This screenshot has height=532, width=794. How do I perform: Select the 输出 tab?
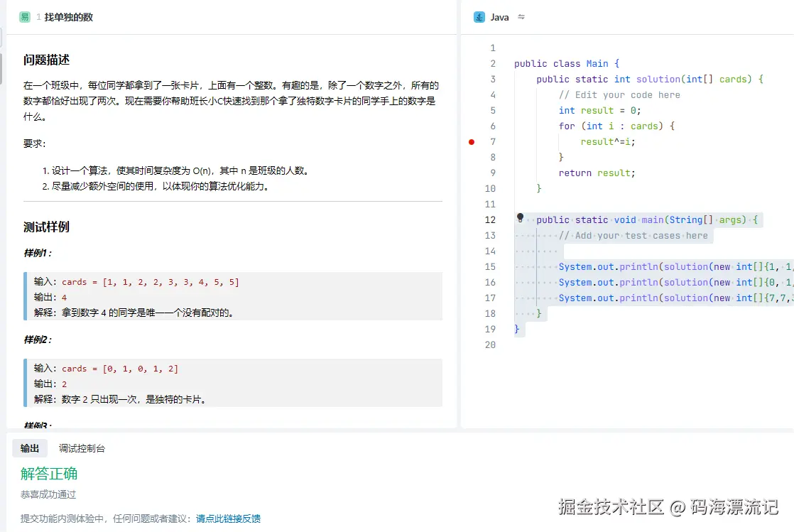[x=29, y=448]
